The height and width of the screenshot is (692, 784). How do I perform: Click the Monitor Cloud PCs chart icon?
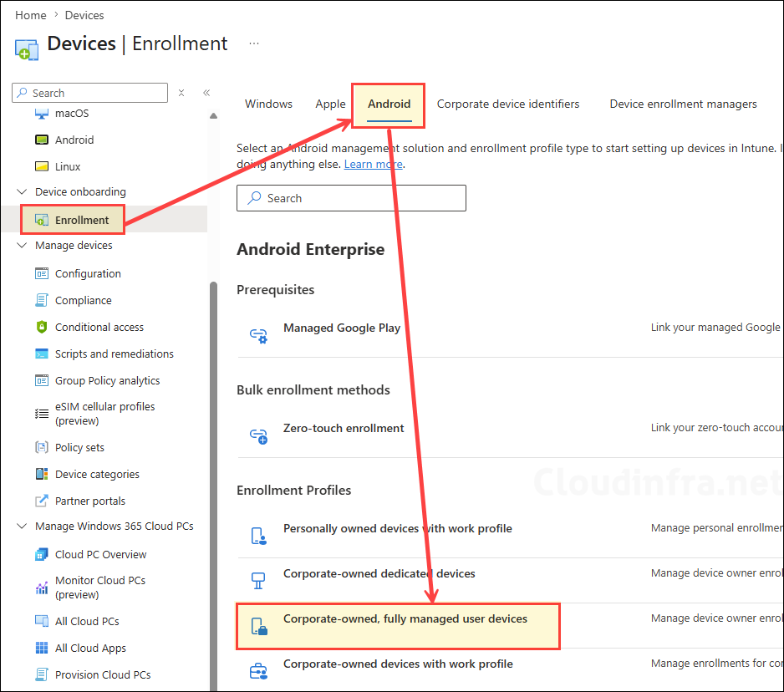pos(42,588)
